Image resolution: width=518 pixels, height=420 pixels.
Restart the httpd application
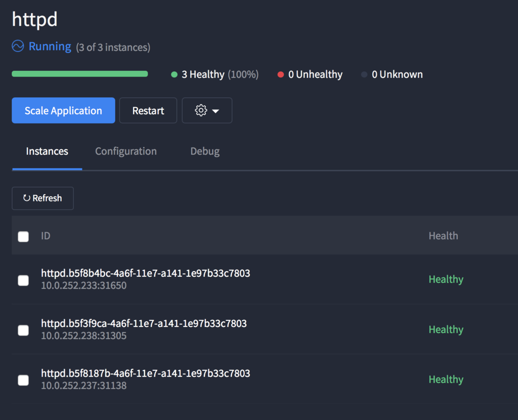[148, 110]
